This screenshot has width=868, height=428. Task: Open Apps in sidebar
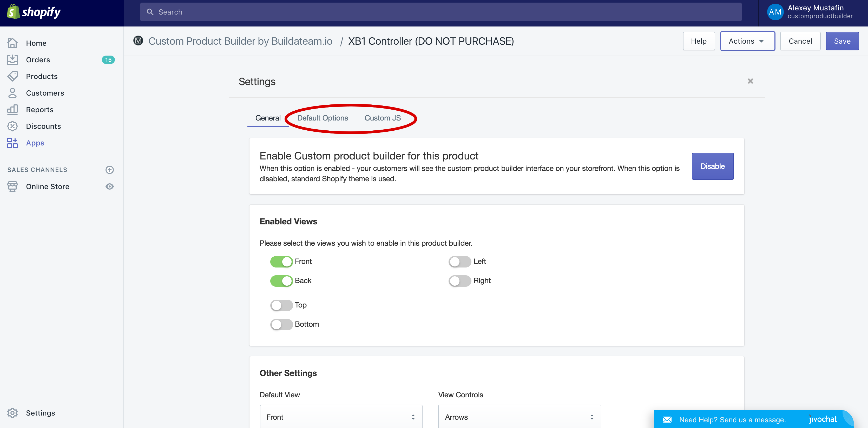(35, 143)
